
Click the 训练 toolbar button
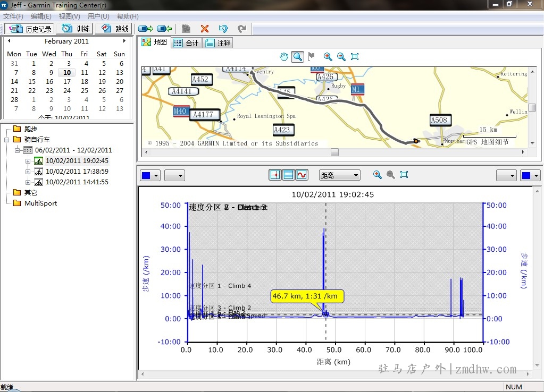click(76, 29)
